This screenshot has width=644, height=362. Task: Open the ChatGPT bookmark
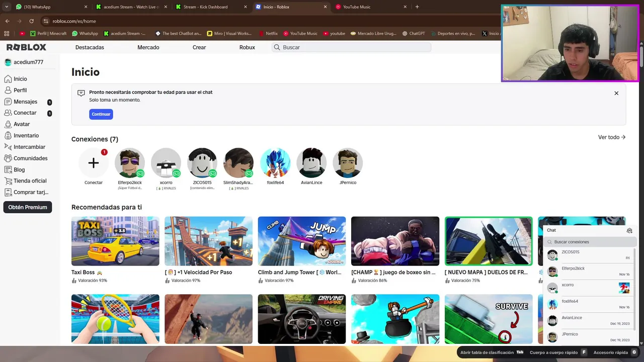pyautogui.click(x=414, y=33)
